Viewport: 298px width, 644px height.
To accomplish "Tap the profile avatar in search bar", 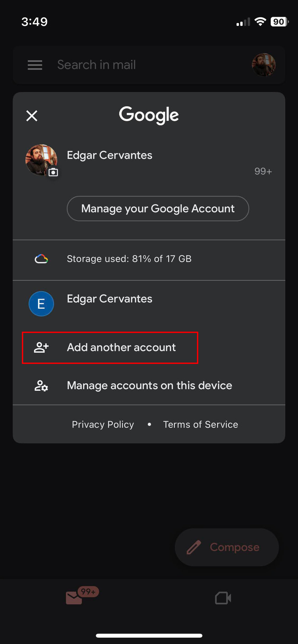I will tap(264, 65).
